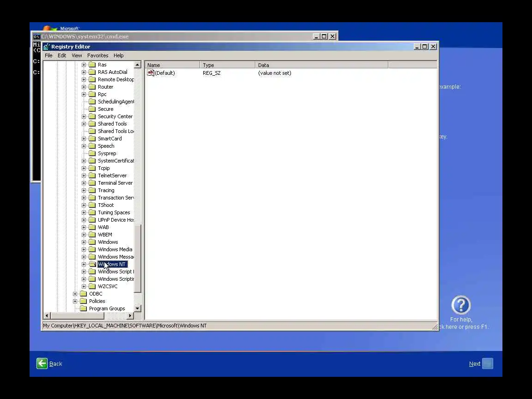532x399 pixels.
Task: Expand the WBEM key
Action: click(x=84, y=235)
